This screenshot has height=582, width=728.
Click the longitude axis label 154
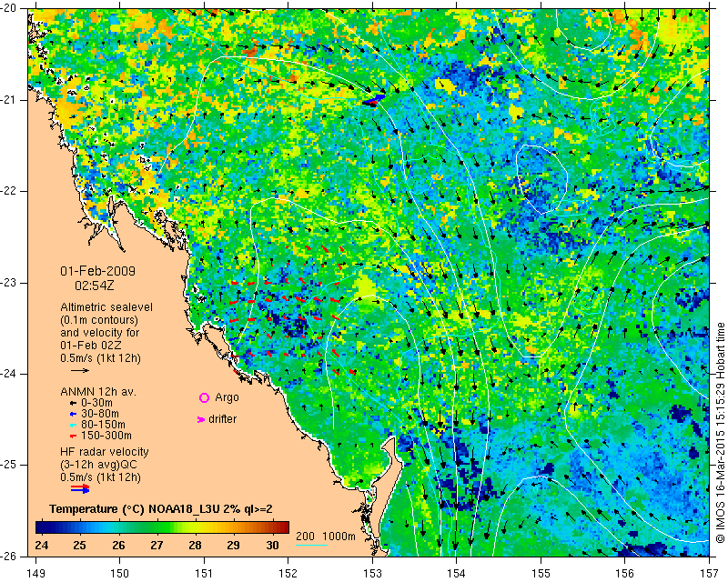(457, 574)
